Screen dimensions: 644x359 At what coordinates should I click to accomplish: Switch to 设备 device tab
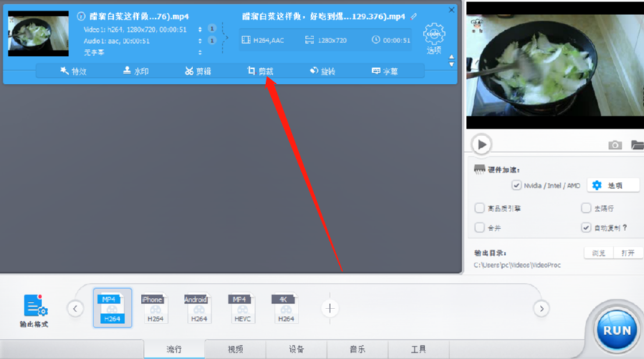297,349
